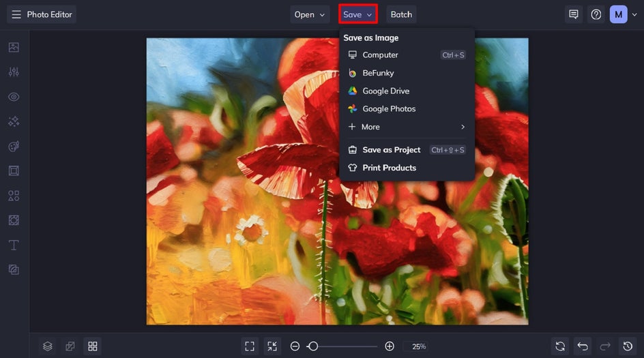The width and height of the screenshot is (644, 358).
Task: Select the Text tool in sidebar
Action: (14, 245)
